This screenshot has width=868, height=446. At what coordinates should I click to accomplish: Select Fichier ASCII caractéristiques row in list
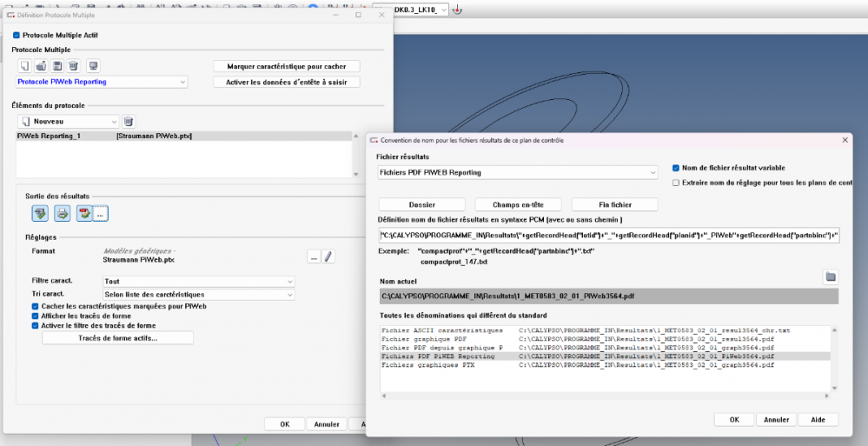tap(442, 330)
